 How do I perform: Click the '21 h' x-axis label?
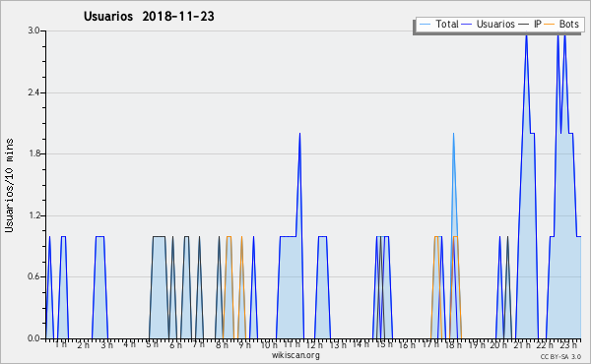pyautogui.click(x=522, y=344)
